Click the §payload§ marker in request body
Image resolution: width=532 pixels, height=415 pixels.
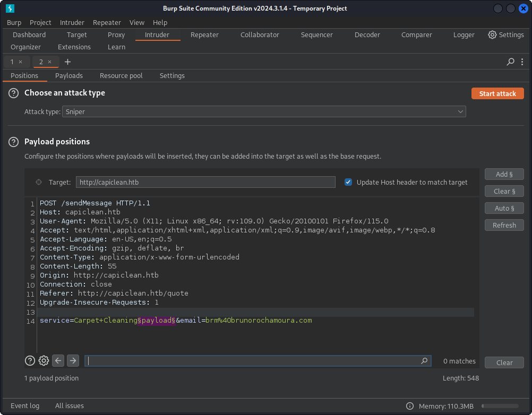(157, 321)
